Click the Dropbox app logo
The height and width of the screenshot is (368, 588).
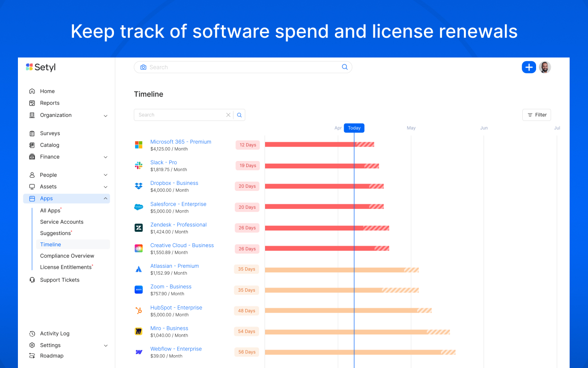coord(139,186)
